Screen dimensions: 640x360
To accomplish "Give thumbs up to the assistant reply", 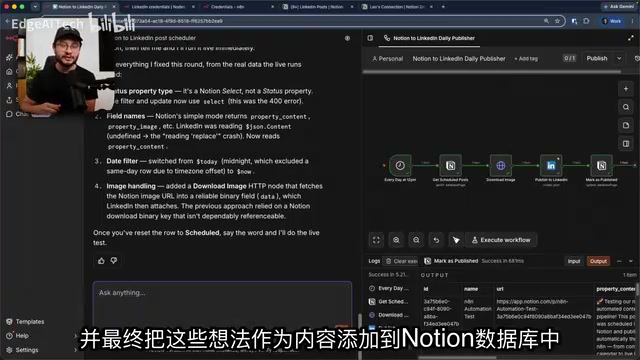I will pyautogui.click(x=101, y=260).
